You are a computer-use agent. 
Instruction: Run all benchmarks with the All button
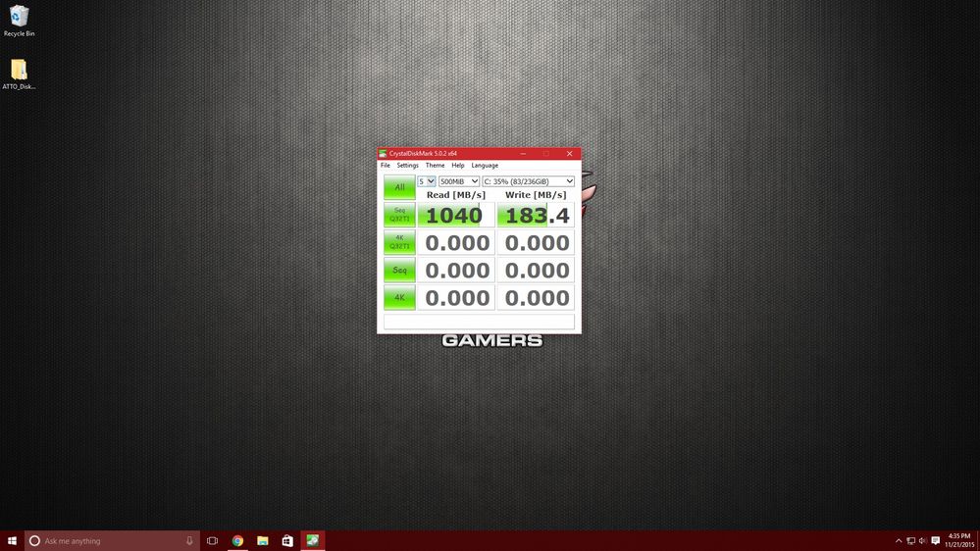coord(399,187)
